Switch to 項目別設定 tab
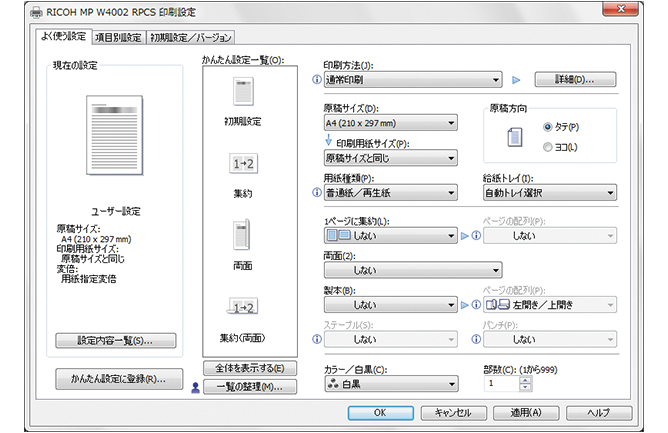Viewport: 668px width, 433px height. point(117,38)
